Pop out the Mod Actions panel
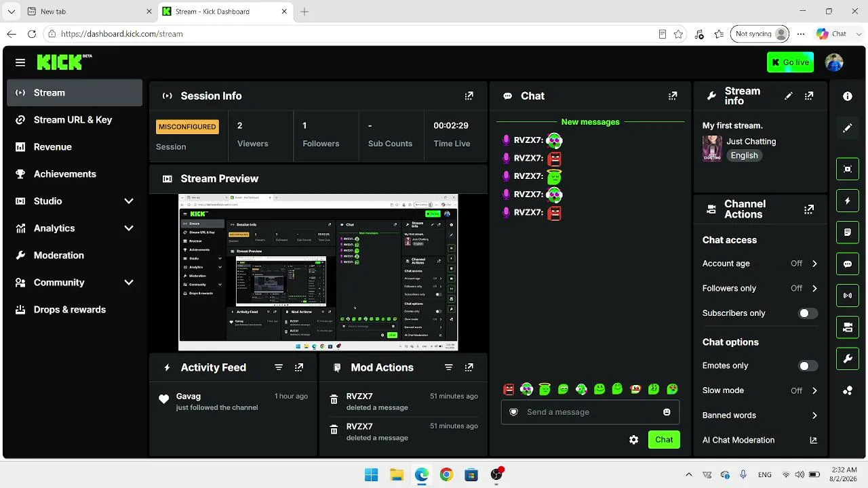Screen dimensions: 868x488 [x=469, y=367]
